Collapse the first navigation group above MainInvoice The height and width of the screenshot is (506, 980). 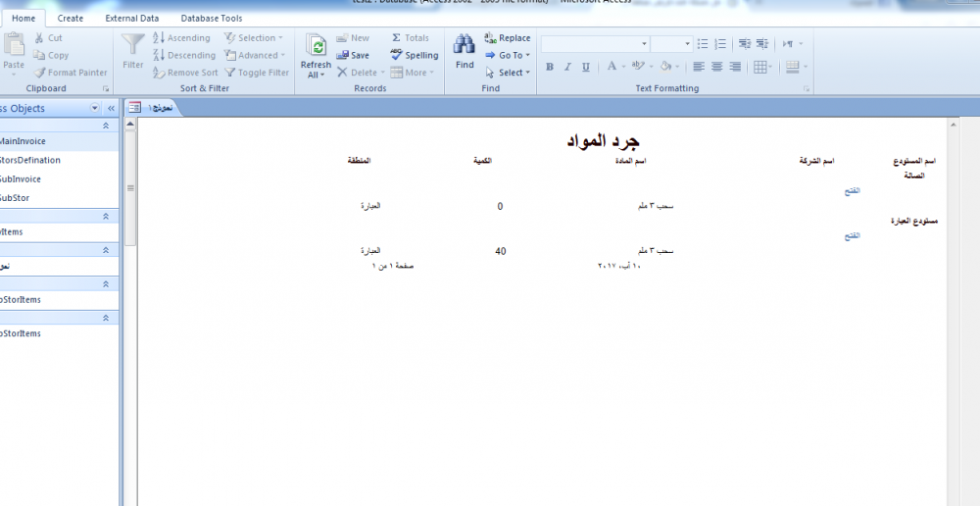click(x=106, y=126)
